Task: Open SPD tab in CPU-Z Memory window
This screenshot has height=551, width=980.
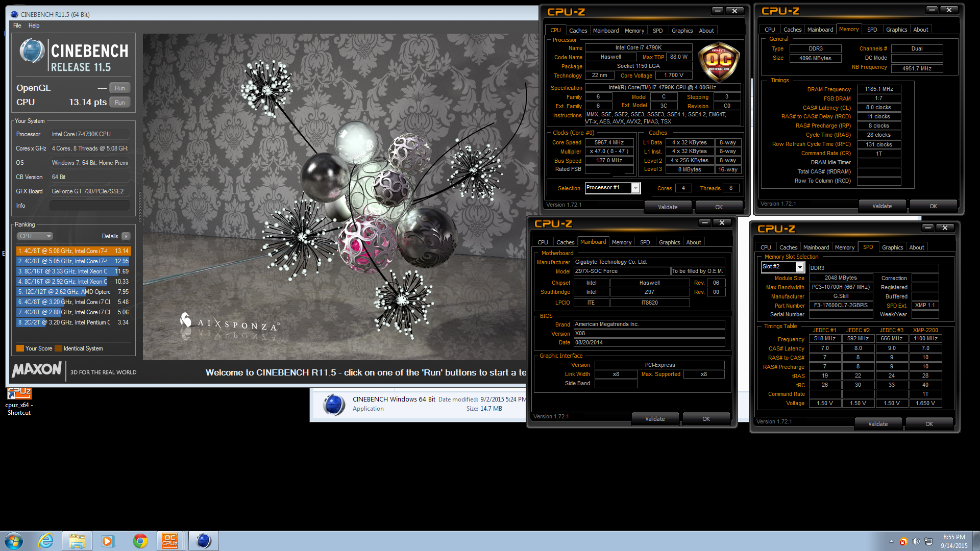Action: coord(872,30)
